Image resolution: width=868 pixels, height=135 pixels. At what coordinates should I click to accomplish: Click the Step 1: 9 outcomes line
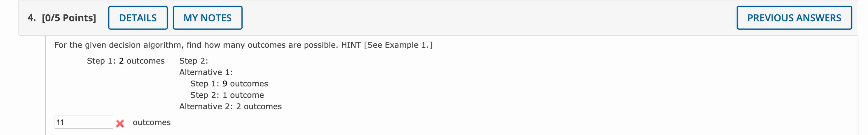(230, 84)
